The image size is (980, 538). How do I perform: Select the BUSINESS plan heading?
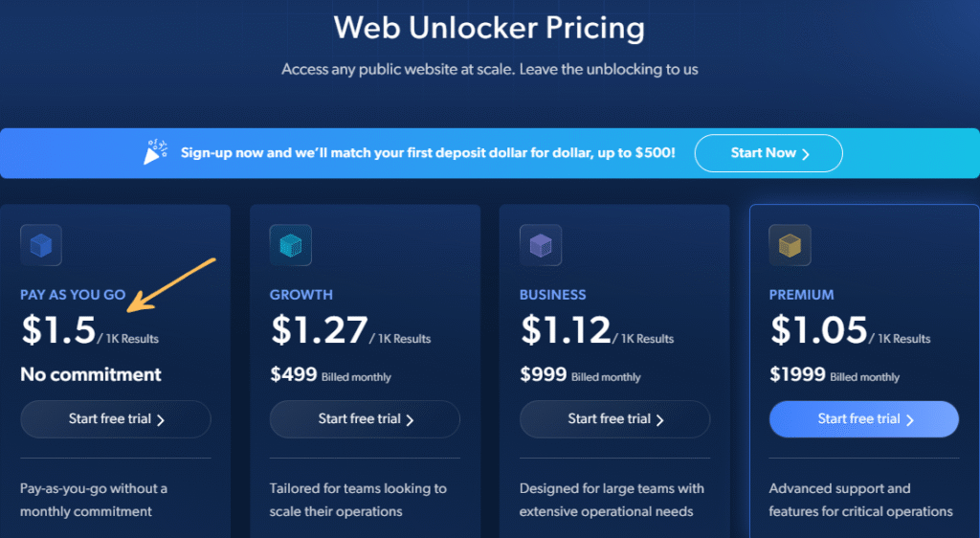tap(553, 294)
